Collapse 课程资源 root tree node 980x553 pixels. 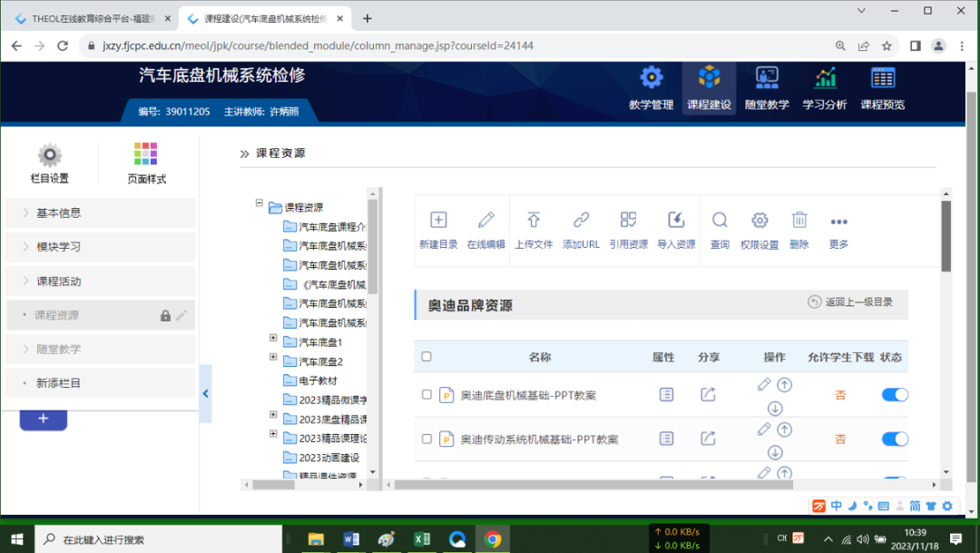tap(259, 202)
